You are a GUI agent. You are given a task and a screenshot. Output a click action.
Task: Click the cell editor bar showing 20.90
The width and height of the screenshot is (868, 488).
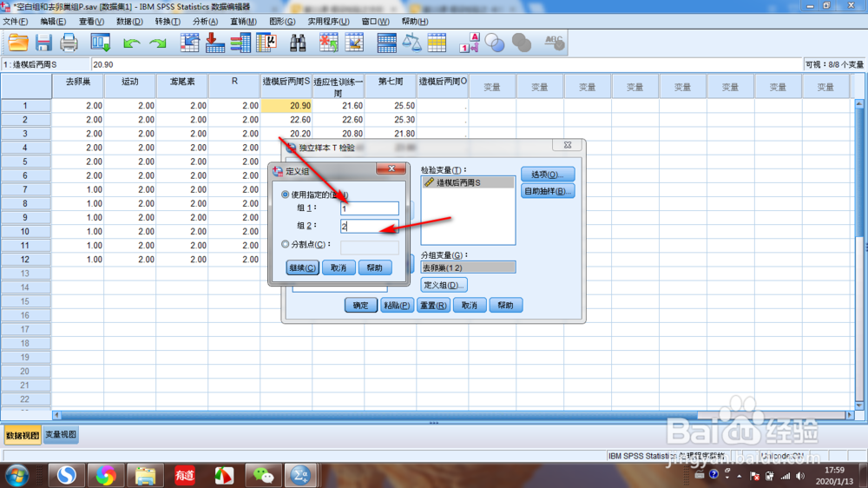pos(446,65)
